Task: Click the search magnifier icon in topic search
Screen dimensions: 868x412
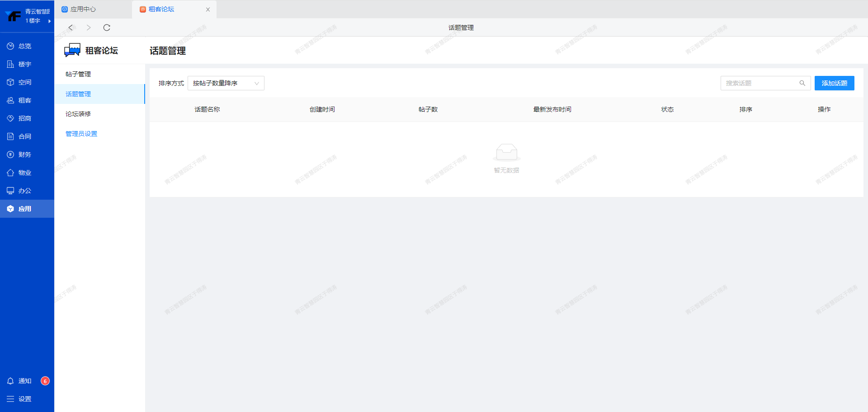Action: pos(802,83)
